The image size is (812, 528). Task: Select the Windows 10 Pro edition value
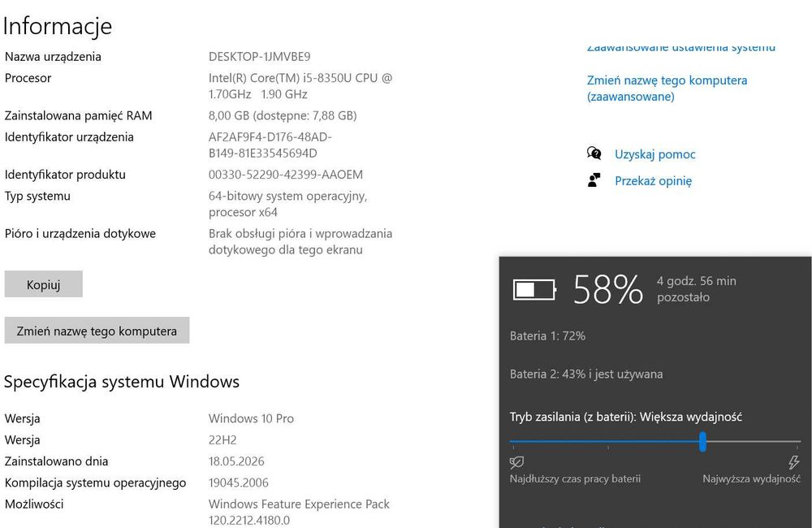pyautogui.click(x=251, y=418)
